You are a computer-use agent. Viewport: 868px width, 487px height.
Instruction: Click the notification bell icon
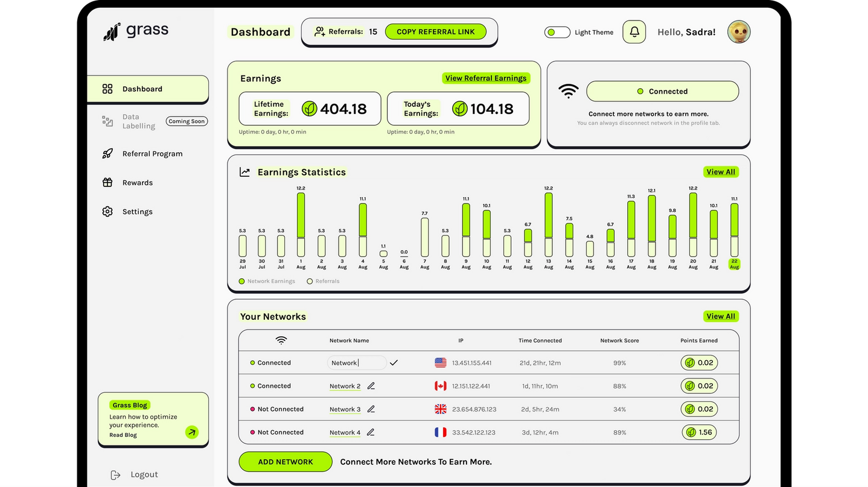(x=634, y=32)
